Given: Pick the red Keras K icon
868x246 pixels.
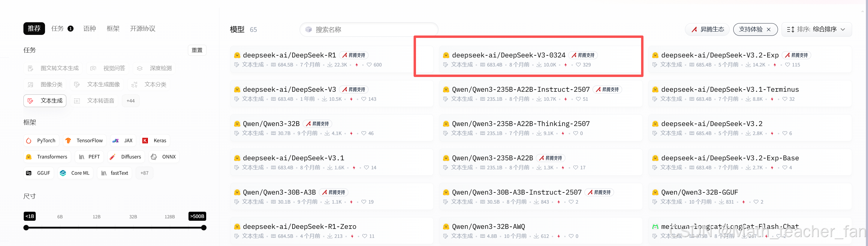Looking at the screenshot, I should (145, 141).
